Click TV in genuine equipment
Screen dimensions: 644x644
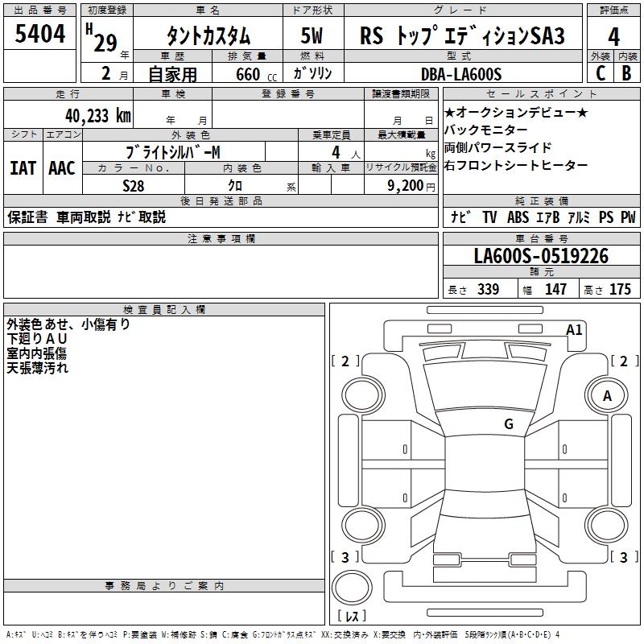click(489, 217)
